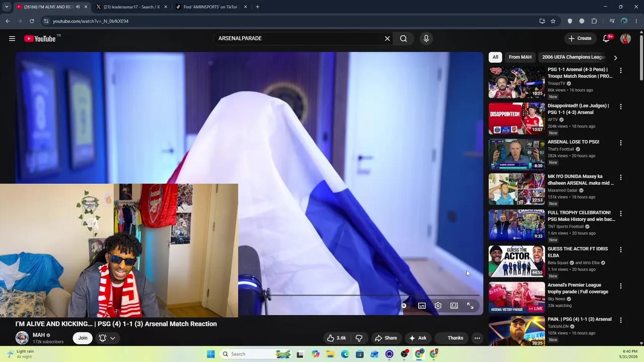Select the 2006 UEFA Champions League chip

tap(573, 57)
